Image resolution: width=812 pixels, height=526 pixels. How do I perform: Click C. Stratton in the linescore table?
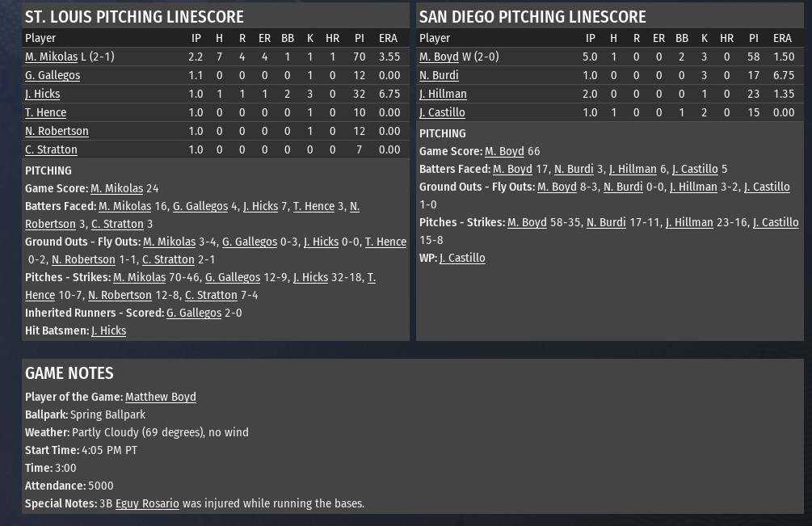[x=51, y=149]
